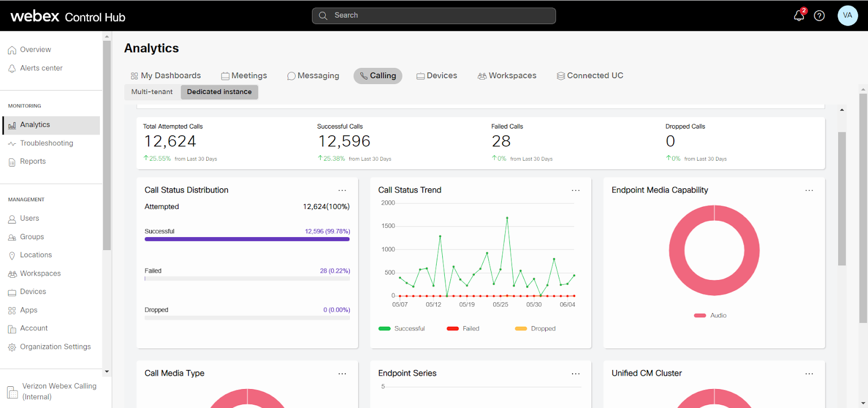Switch to the analytics Devices tab
This screenshot has height=408, width=868.
[x=437, y=76]
